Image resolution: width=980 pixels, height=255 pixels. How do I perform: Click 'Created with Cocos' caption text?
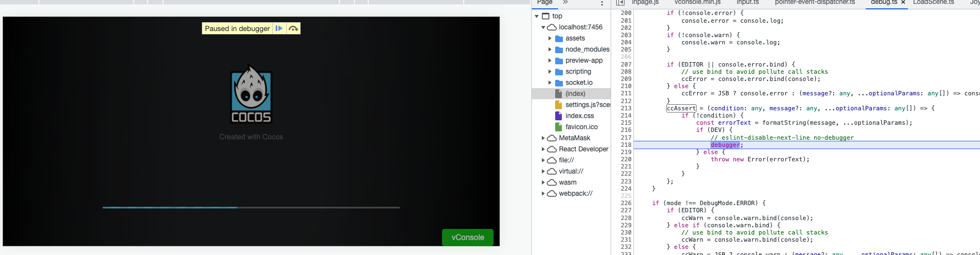coord(251,137)
